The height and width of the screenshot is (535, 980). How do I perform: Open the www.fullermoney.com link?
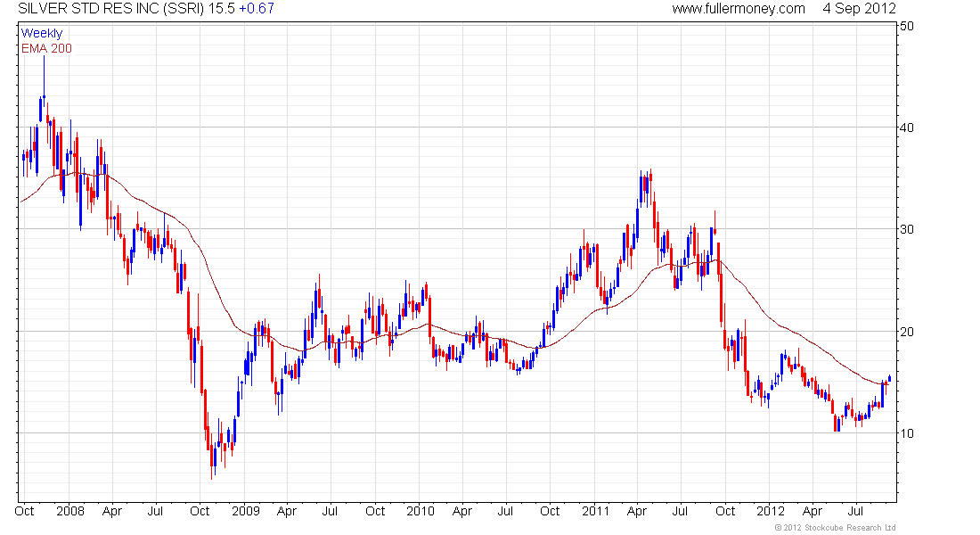tap(739, 9)
